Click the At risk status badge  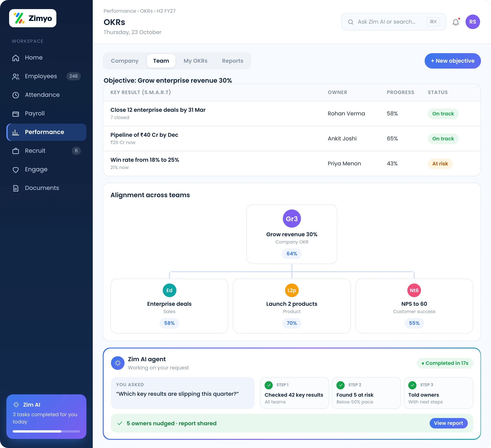point(440,164)
